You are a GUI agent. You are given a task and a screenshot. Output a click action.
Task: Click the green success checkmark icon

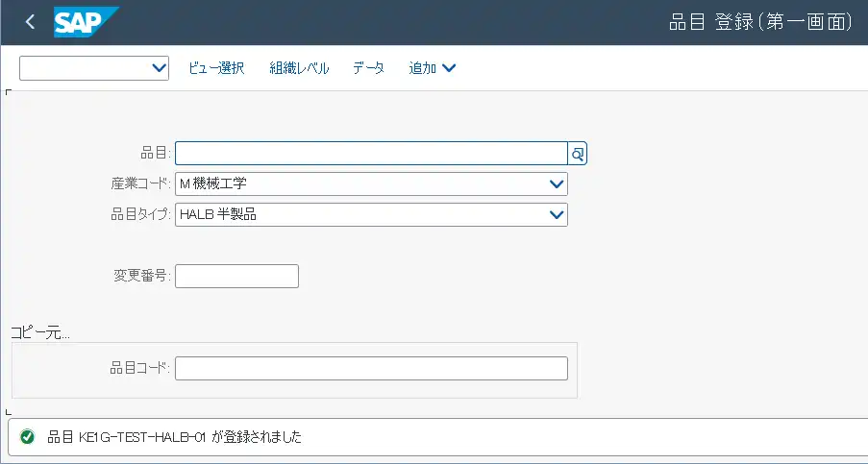pos(28,437)
